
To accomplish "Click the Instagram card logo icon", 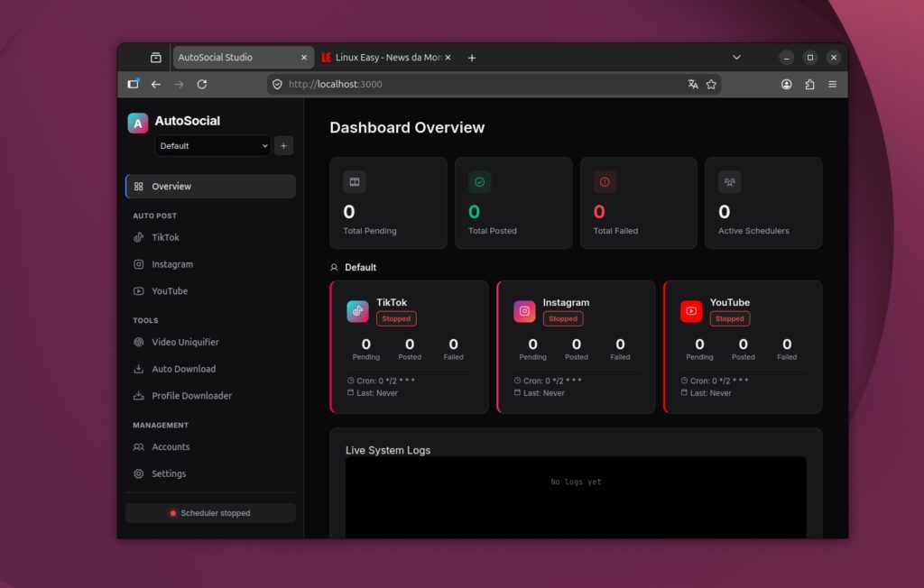I will tap(524, 311).
